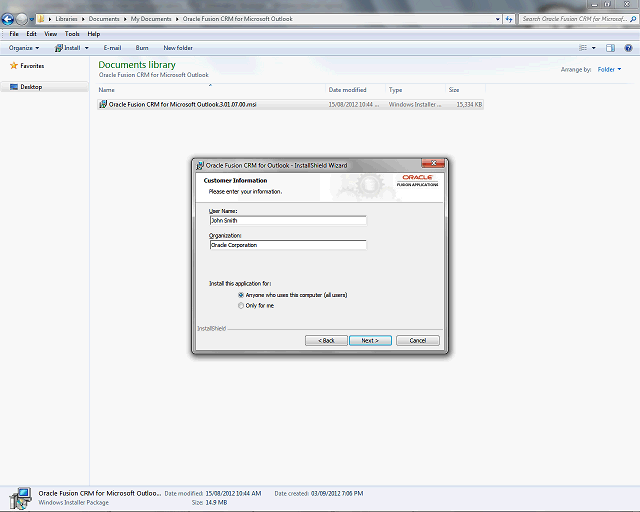640x512 pixels.
Task: Select the Oracle Fusion CRM .msi file
Action: click(x=291, y=105)
